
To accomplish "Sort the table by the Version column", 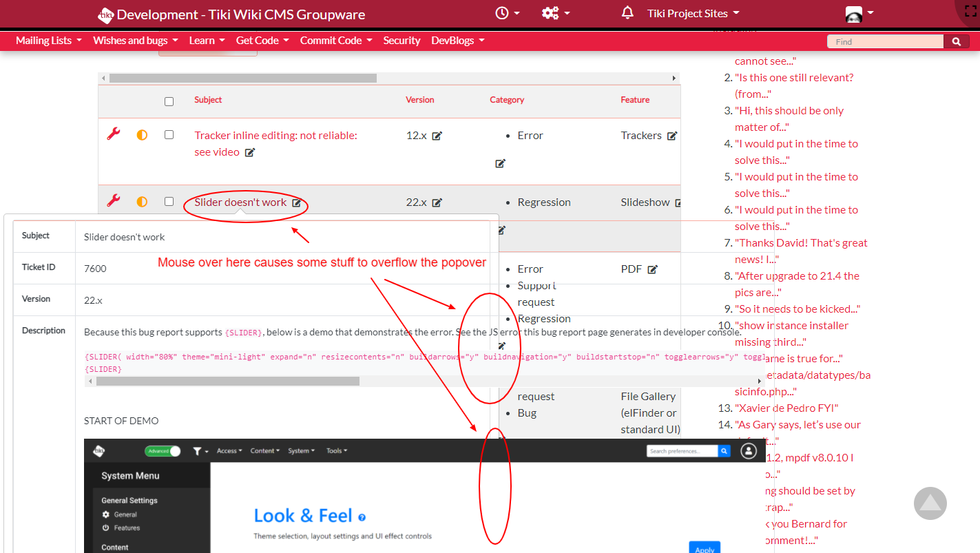I will pyautogui.click(x=420, y=100).
